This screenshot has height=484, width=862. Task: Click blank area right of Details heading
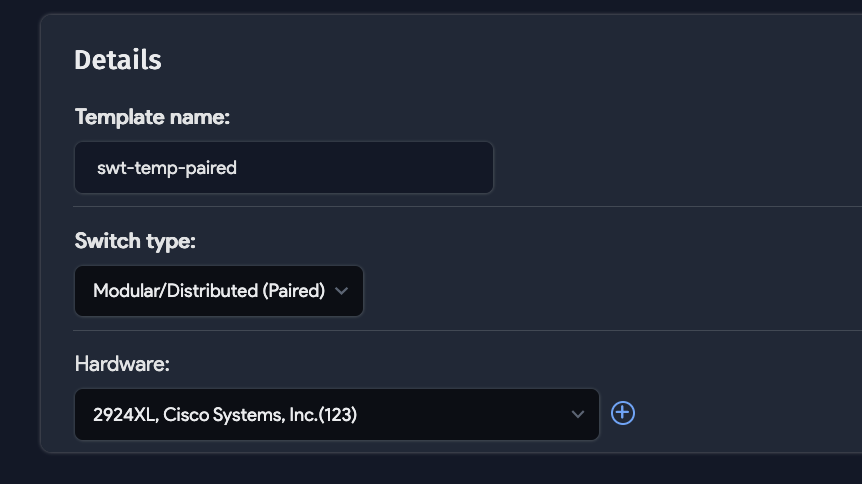click(500, 60)
